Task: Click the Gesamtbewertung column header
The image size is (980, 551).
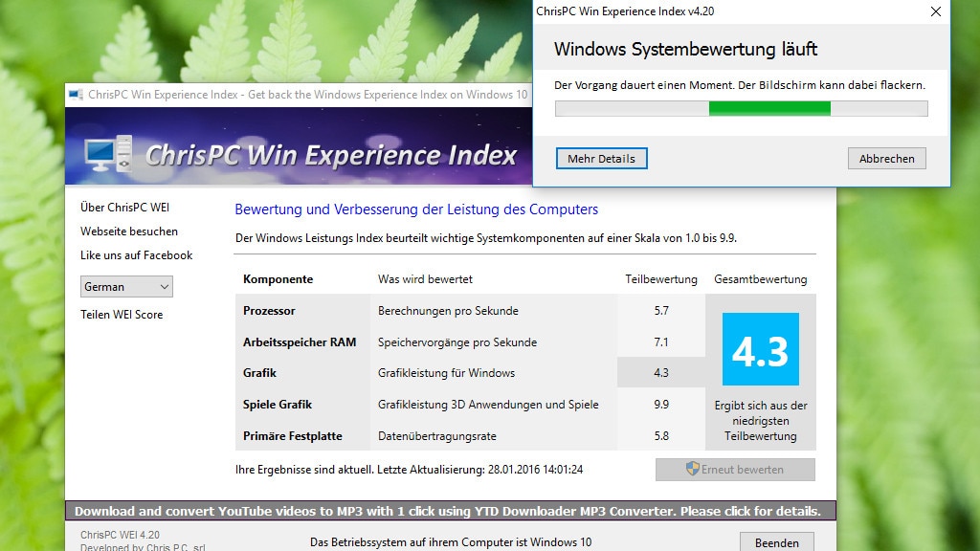Action: (x=761, y=279)
